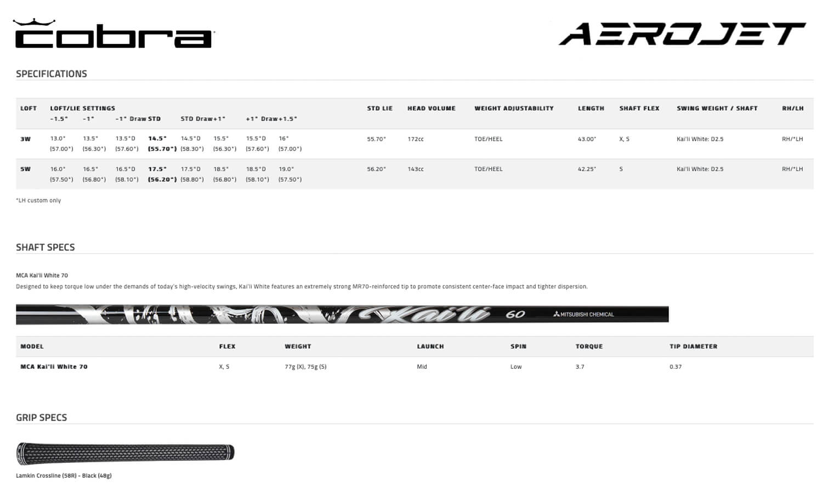Click the Aerojet logo

[x=682, y=34]
